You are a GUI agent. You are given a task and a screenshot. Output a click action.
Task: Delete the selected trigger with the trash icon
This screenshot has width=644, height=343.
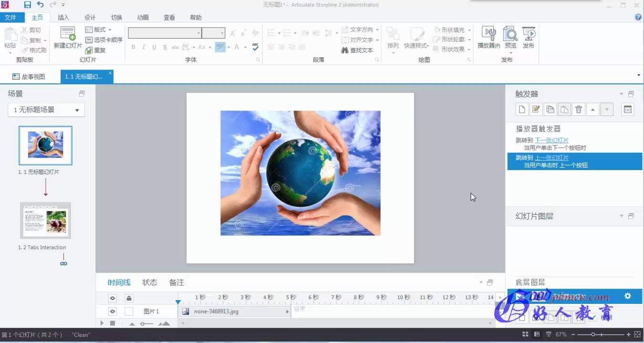pyautogui.click(x=578, y=109)
